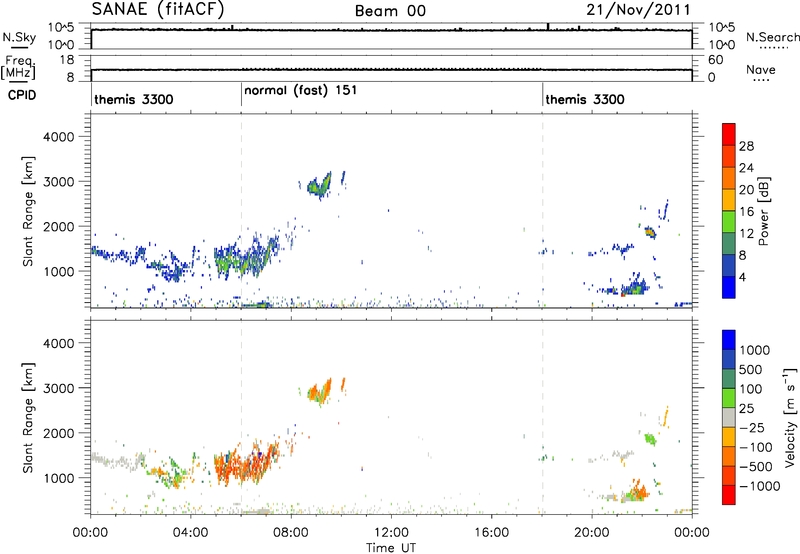Click the 60 tick on Nave axis
Screen dimensions: 800x554
pos(716,60)
